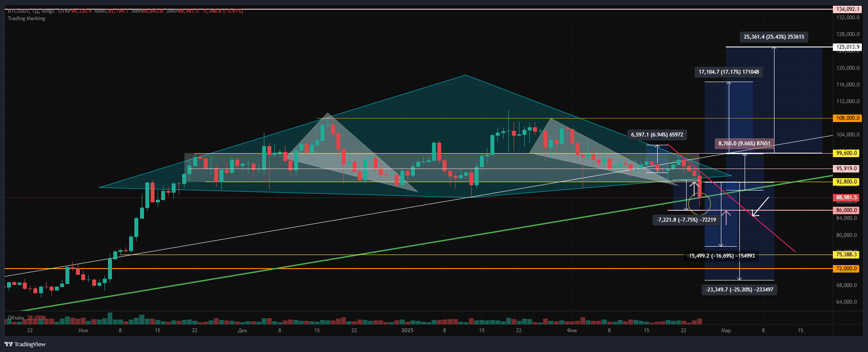
Task: Click the ОТКР 94,330.4 open value
Action: [x=75, y=11]
